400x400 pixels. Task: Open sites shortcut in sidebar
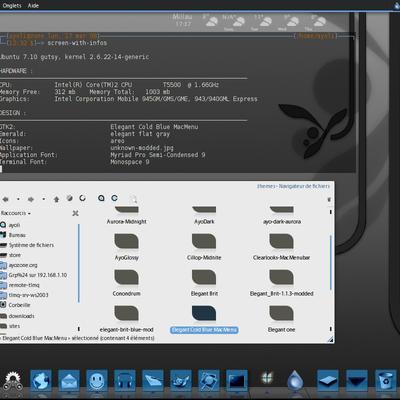(x=10, y=326)
